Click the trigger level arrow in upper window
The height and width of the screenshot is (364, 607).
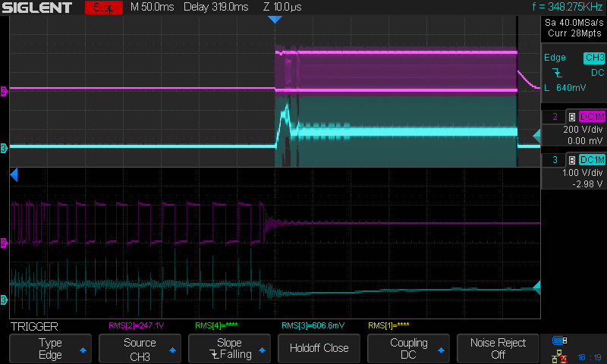[536, 136]
